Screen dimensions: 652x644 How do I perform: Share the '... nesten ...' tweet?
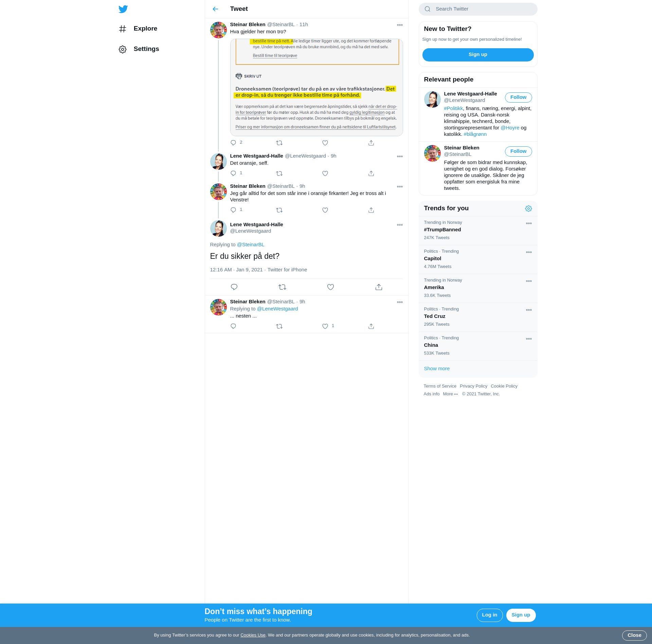[371, 326]
